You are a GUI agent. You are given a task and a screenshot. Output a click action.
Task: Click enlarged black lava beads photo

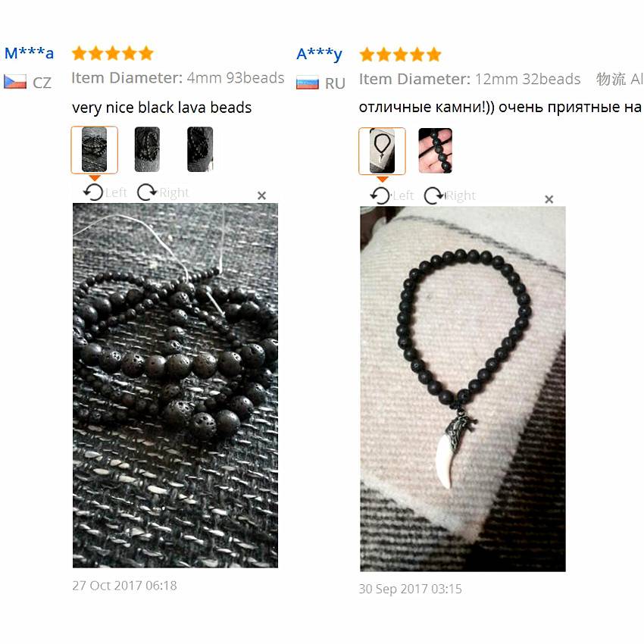pos(175,386)
